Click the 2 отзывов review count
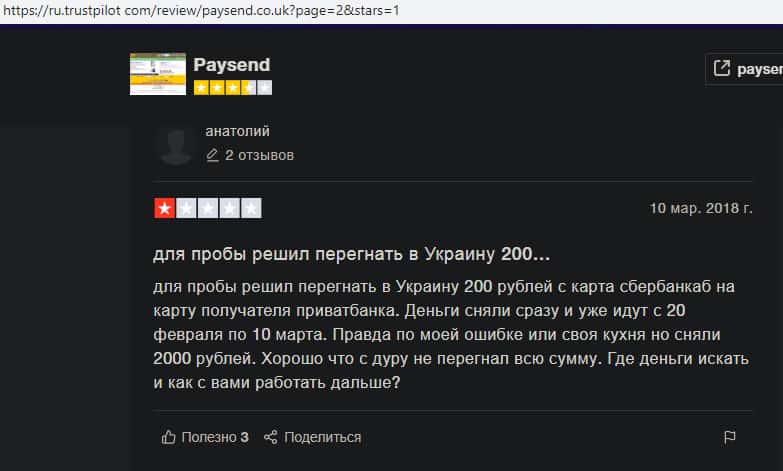 click(x=259, y=155)
